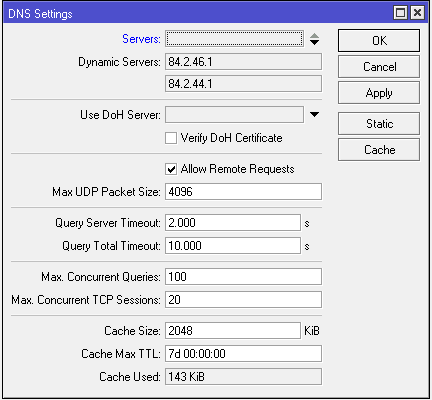Edit the Max. Concurrent Queries field
This screenshot has width=432, height=400.
click(x=243, y=277)
